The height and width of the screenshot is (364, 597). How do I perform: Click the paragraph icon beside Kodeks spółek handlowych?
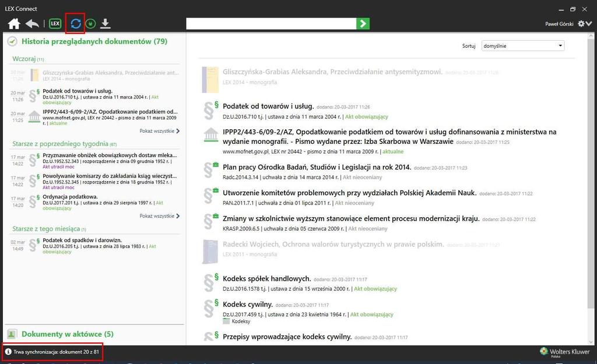click(x=210, y=282)
